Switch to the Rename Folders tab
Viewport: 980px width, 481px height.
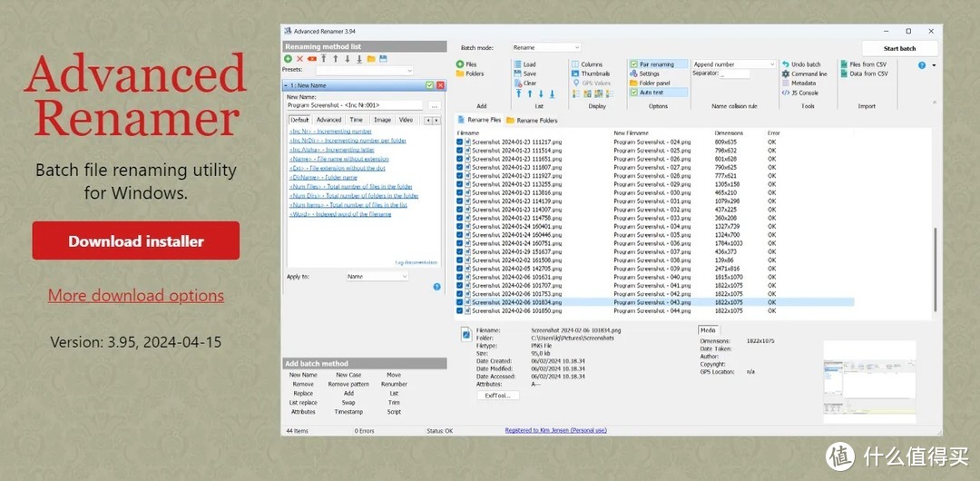click(x=532, y=120)
